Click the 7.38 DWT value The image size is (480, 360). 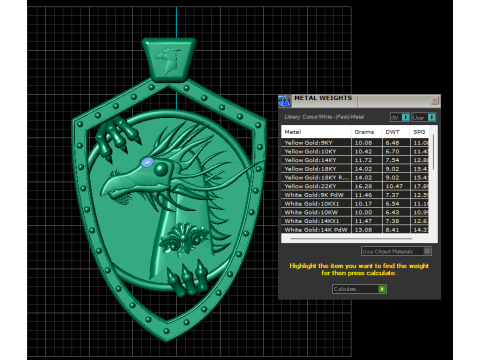[x=392, y=221]
